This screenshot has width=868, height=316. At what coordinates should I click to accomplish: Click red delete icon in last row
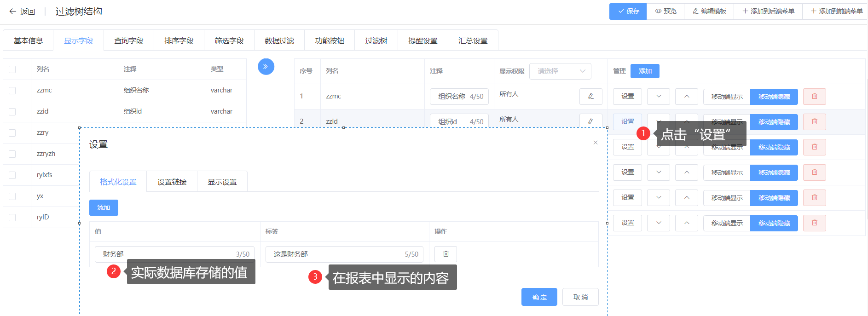coord(814,223)
